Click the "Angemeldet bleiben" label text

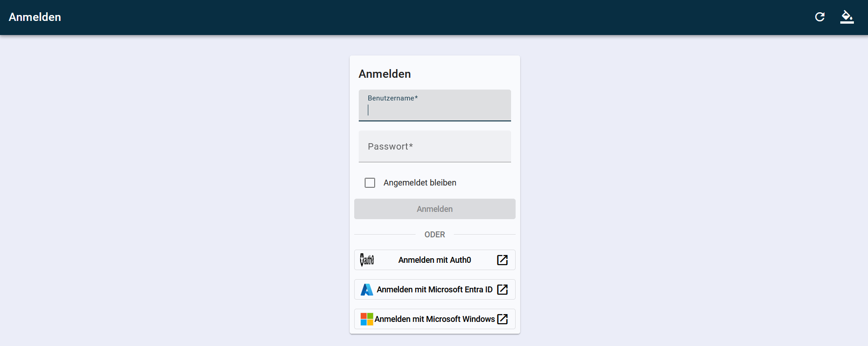click(x=420, y=183)
